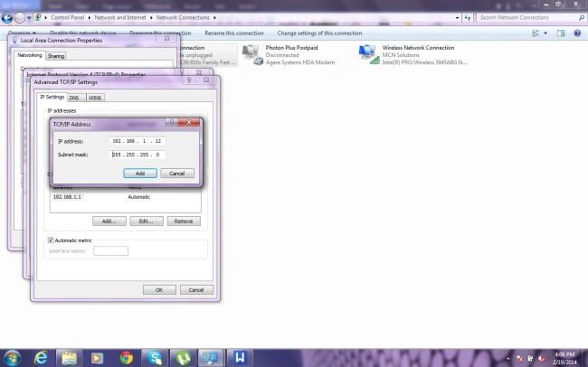The image size is (588, 367).
Task: Click Rename this connection in toolbar
Action: [234, 33]
